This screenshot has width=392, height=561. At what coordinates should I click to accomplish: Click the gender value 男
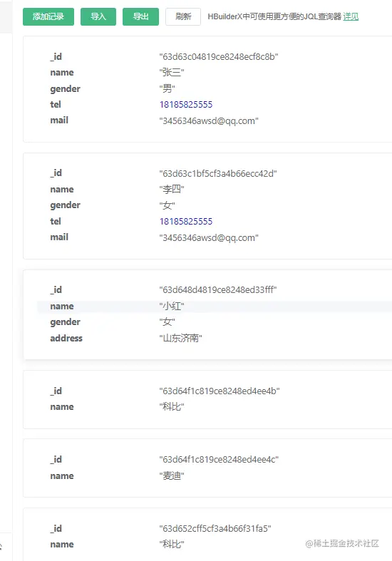tap(167, 88)
